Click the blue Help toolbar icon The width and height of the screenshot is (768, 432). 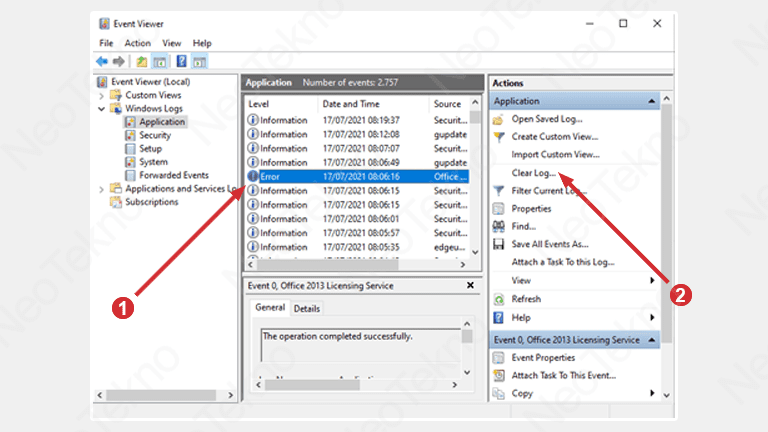pos(182,61)
